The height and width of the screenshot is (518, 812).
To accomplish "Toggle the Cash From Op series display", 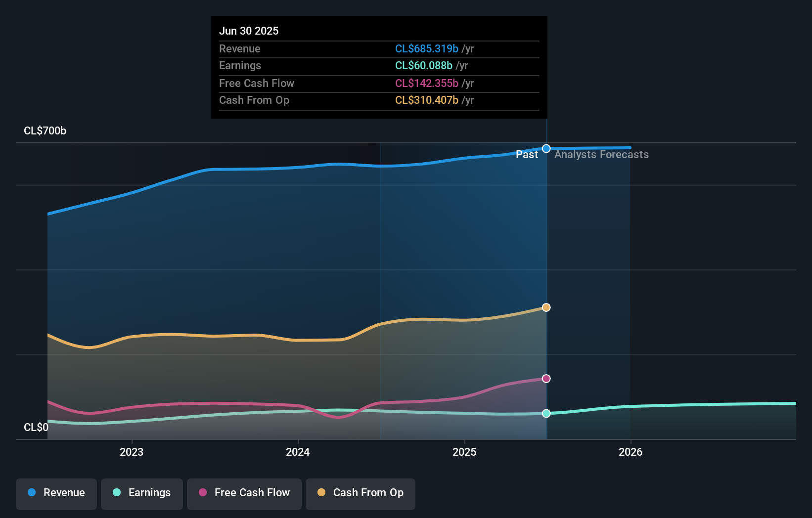I will pos(360,494).
